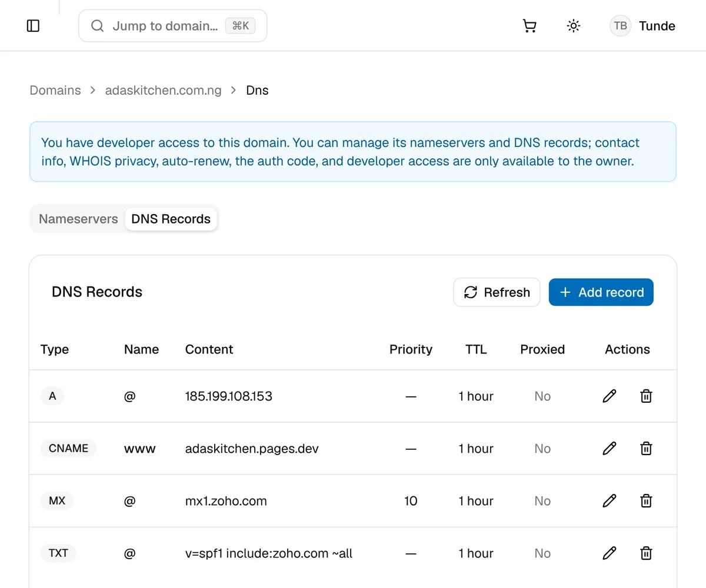The image size is (706, 588).
Task: Click the Type column header
Action: coord(55,349)
